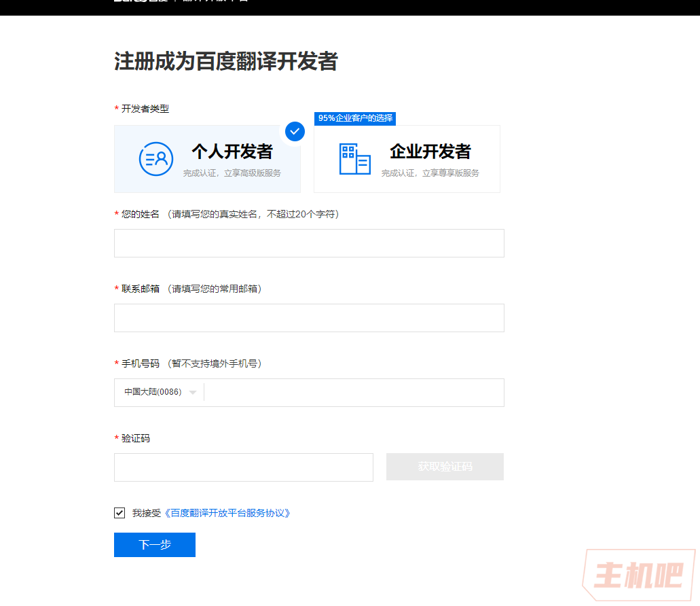The image size is (700, 606).
Task: Open the 中国大陆(0086) country code dropdown
Action: pos(160,392)
